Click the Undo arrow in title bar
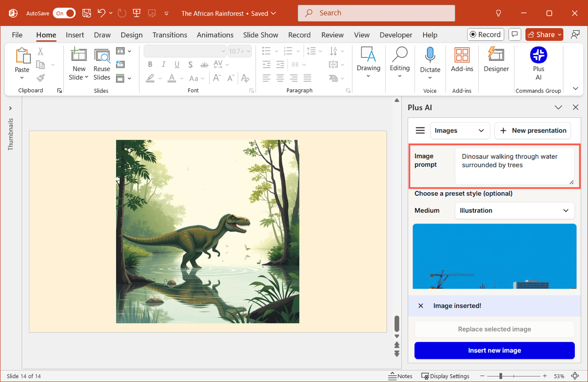Viewport: 588px width, 382px height. tap(101, 13)
